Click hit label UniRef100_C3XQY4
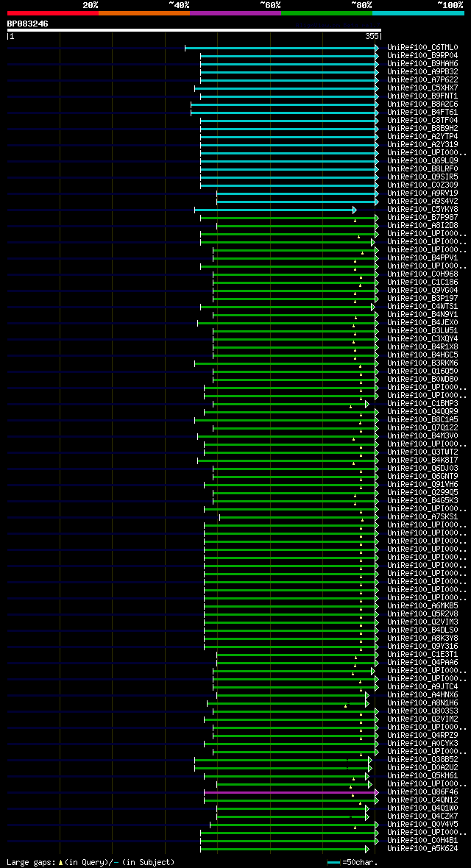Viewport: 471px width, 868px height. pos(422,339)
